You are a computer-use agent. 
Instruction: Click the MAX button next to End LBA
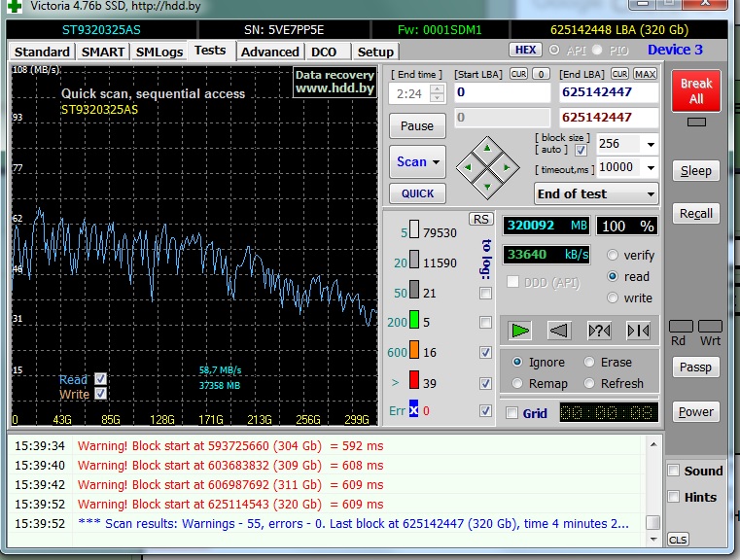coord(645,74)
